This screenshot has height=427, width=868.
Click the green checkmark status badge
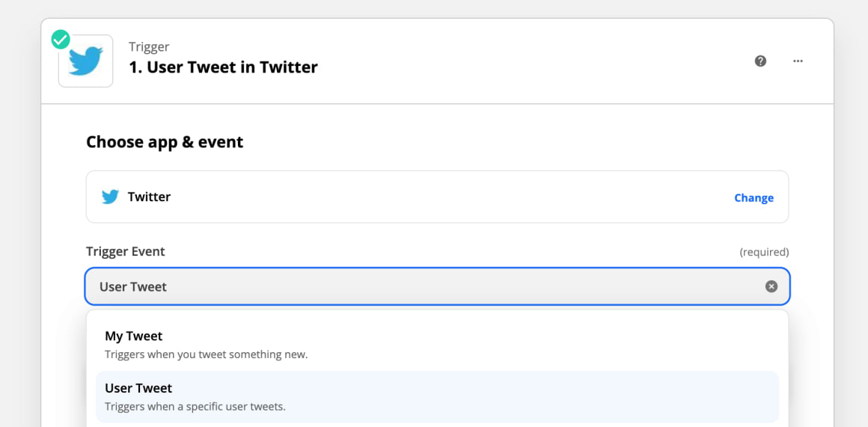click(61, 40)
